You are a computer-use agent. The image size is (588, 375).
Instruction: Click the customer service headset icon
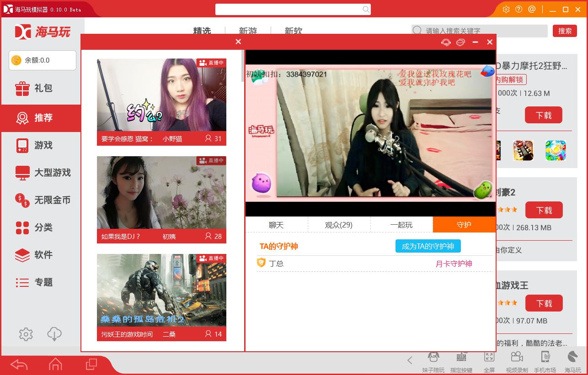(x=446, y=42)
